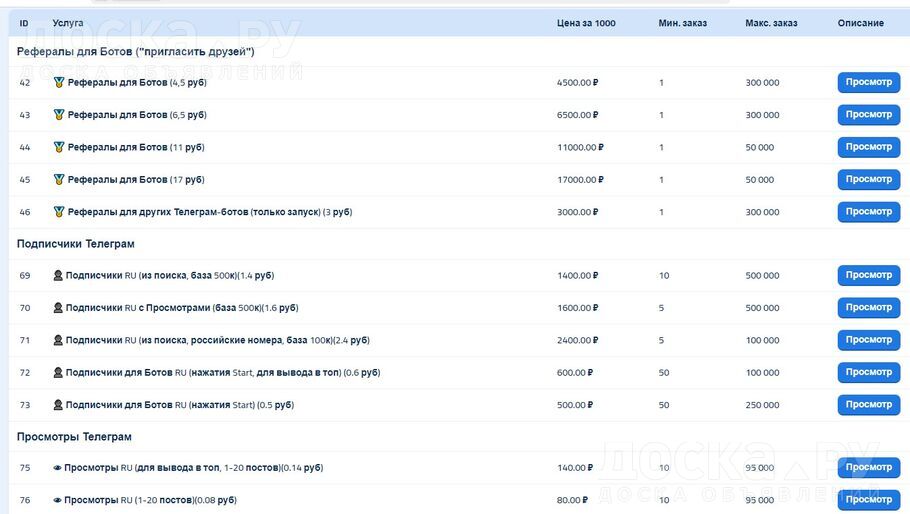Open Просмотр for service 43
Viewport: 910px width, 514px height.
coord(869,115)
